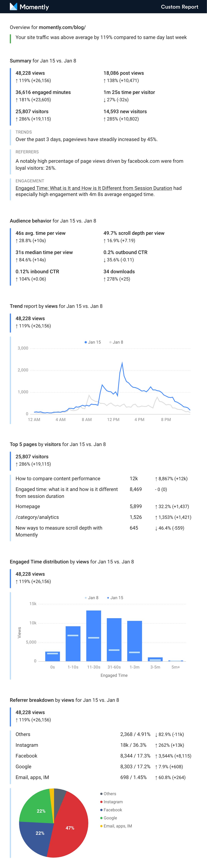Click the green Google dot in pie legend
The height and width of the screenshot is (868, 207).
[101, 818]
